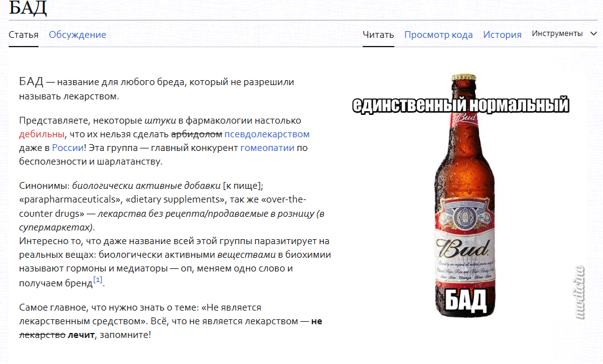Click the white БАД caption under bottle
Viewport: 603px width, 364px height.
coord(465,300)
